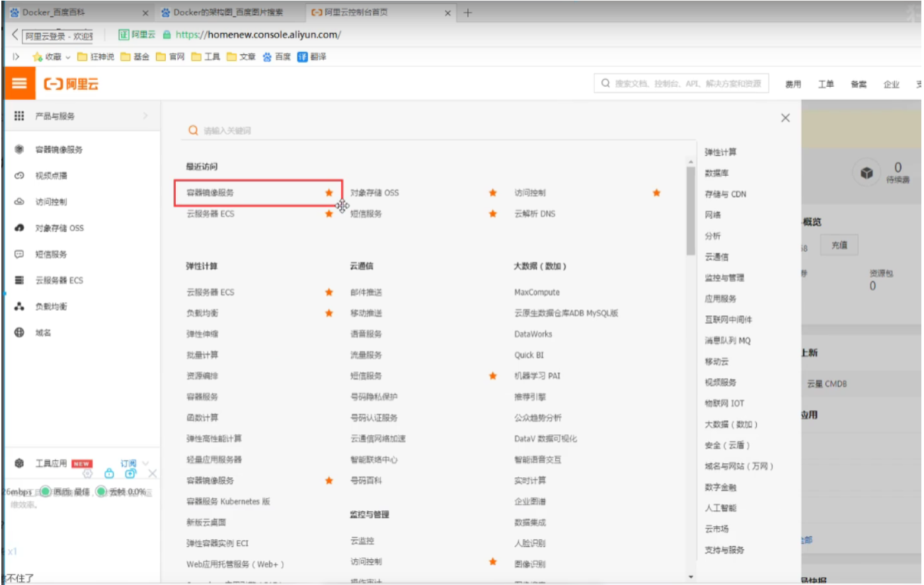The image size is (924, 585).
Task: Click the 负载均衡 icon in the left sidebar
Action: click(x=19, y=306)
